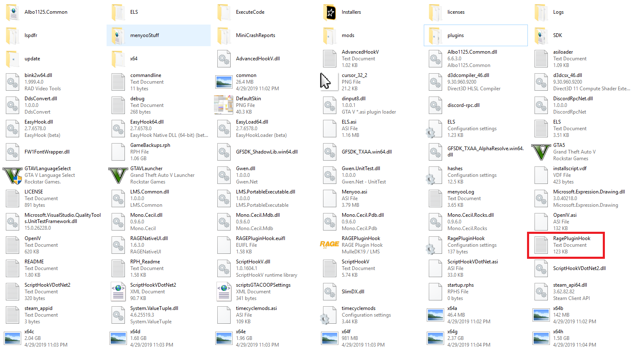Select the GTAVLanguageSelect shield icon
Screen dimensions: 644x357
pyautogui.click(x=12, y=175)
